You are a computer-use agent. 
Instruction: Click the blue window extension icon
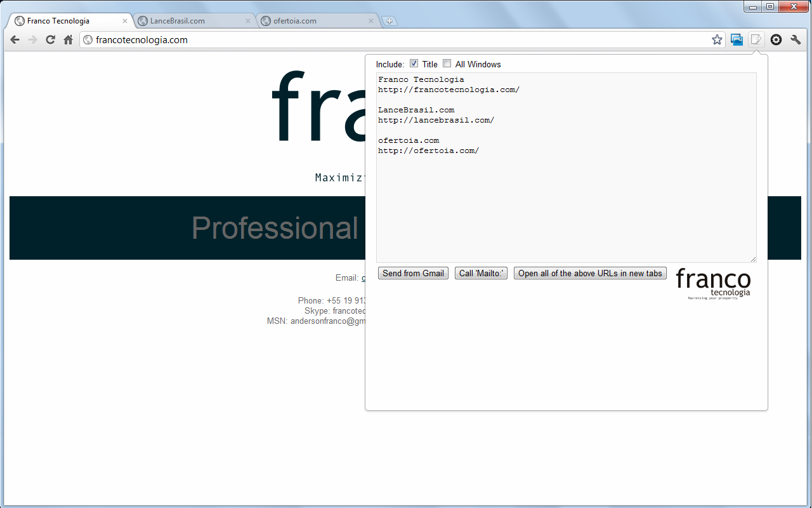coord(737,40)
